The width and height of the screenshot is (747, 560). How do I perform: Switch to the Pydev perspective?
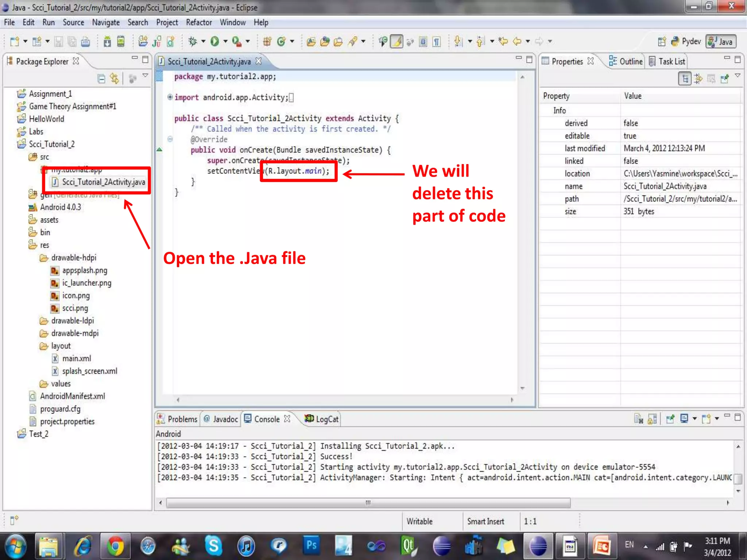686,42
